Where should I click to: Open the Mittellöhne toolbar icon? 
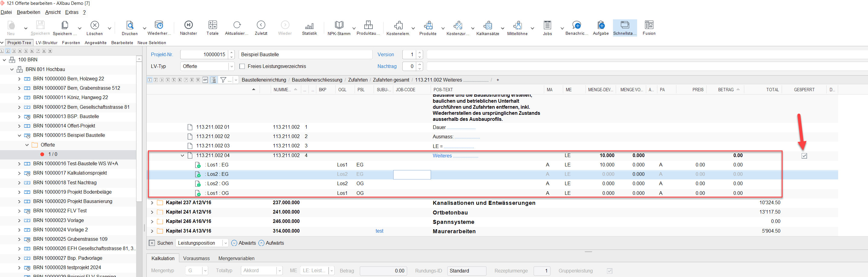(x=517, y=25)
